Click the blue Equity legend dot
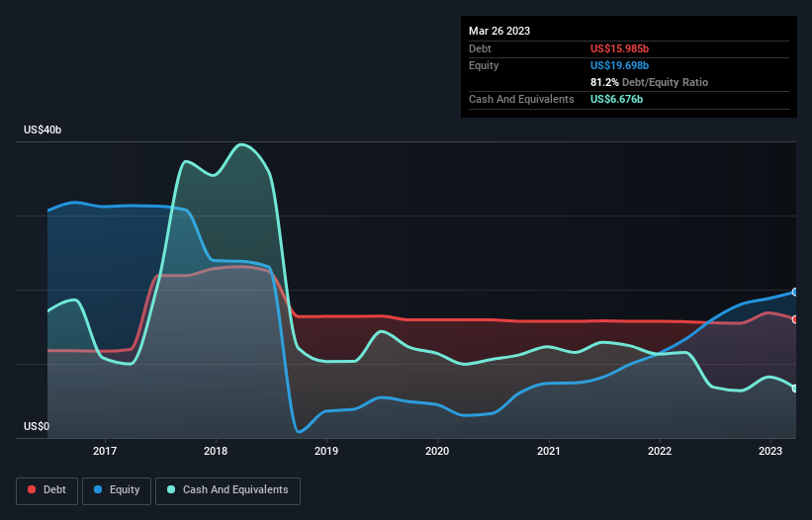The height and width of the screenshot is (520, 812). [98, 489]
